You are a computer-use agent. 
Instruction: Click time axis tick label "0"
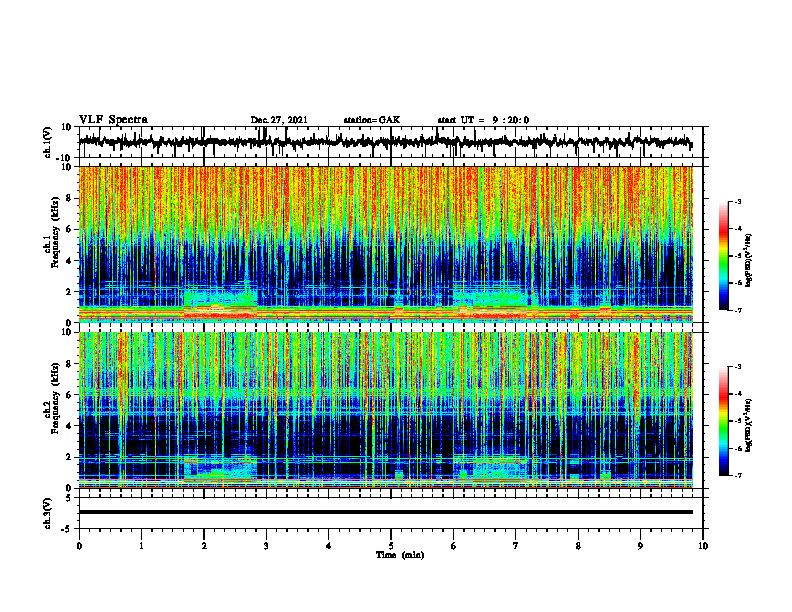click(x=79, y=546)
